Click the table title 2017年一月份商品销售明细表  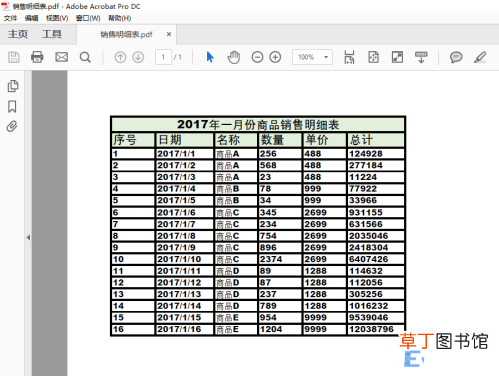pyautogui.click(x=258, y=125)
